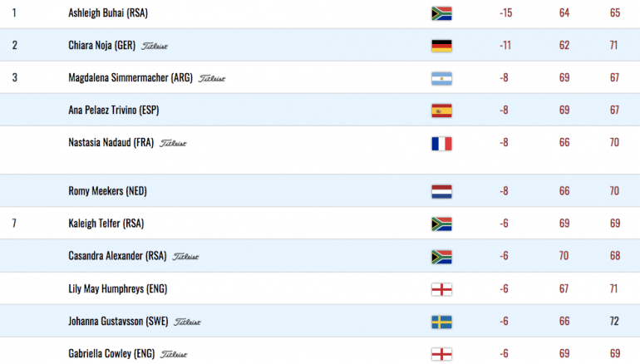Open Ashleigh Buhai (RSA) player name

click(108, 13)
